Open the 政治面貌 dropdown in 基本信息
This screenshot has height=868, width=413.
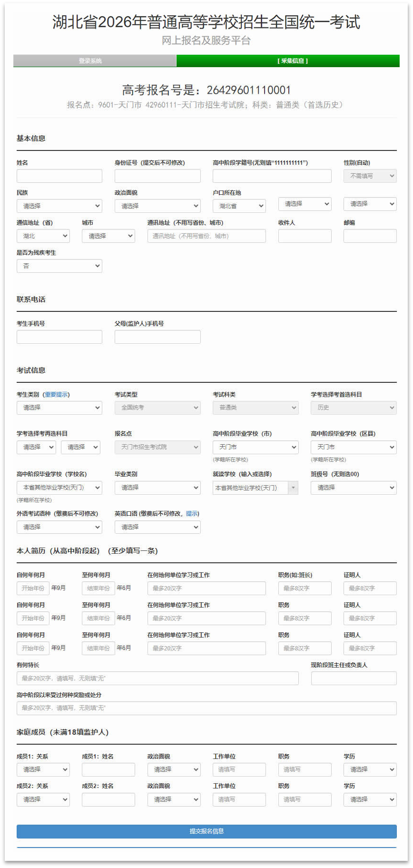[x=157, y=206]
